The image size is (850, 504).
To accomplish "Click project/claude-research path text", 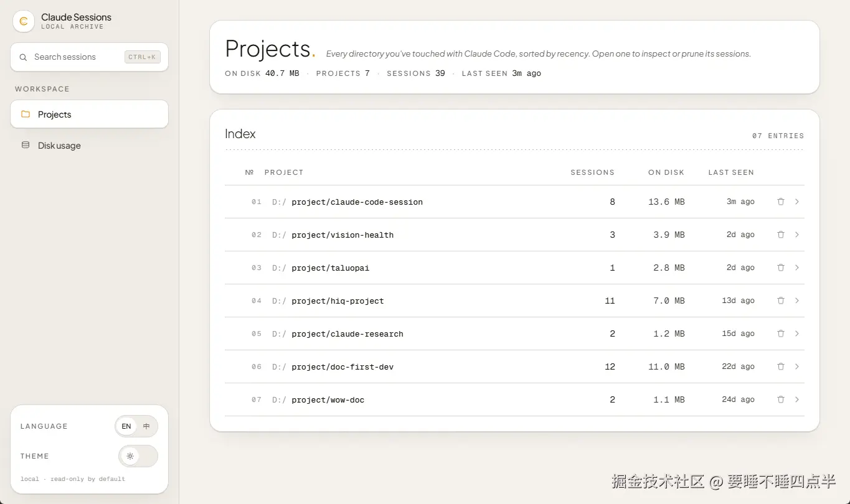I will [347, 334].
